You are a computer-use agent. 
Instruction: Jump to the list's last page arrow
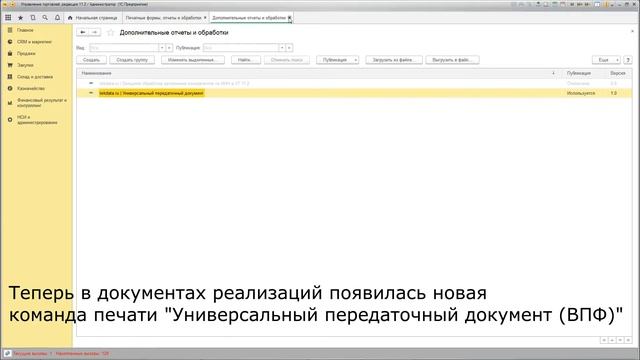pos(628,340)
